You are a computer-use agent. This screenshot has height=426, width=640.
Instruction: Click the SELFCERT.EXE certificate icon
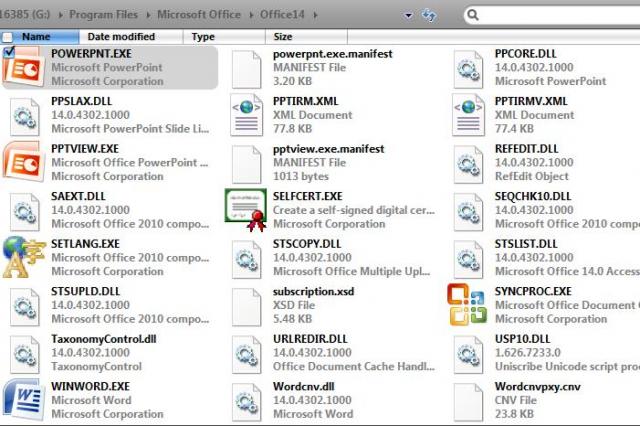[246, 210]
